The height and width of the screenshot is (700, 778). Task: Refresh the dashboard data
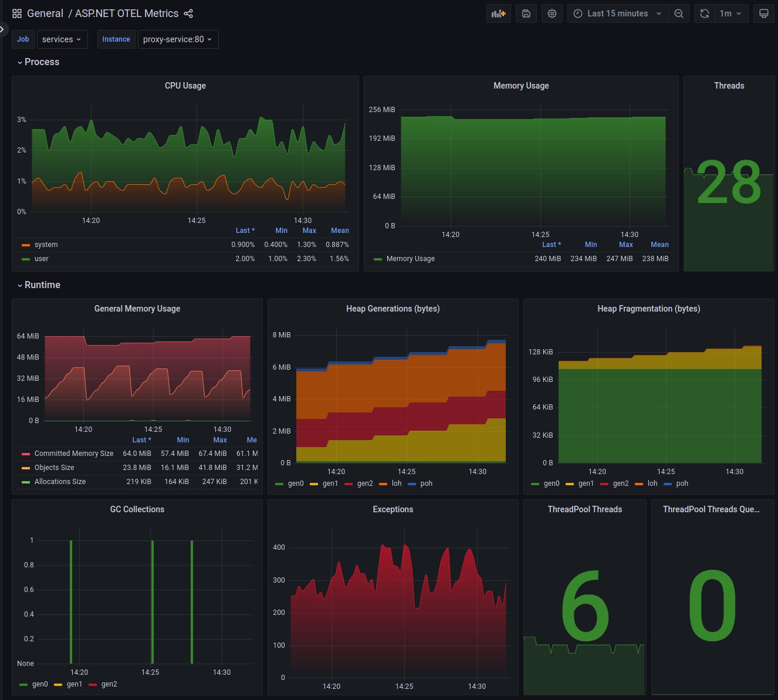[x=704, y=13]
